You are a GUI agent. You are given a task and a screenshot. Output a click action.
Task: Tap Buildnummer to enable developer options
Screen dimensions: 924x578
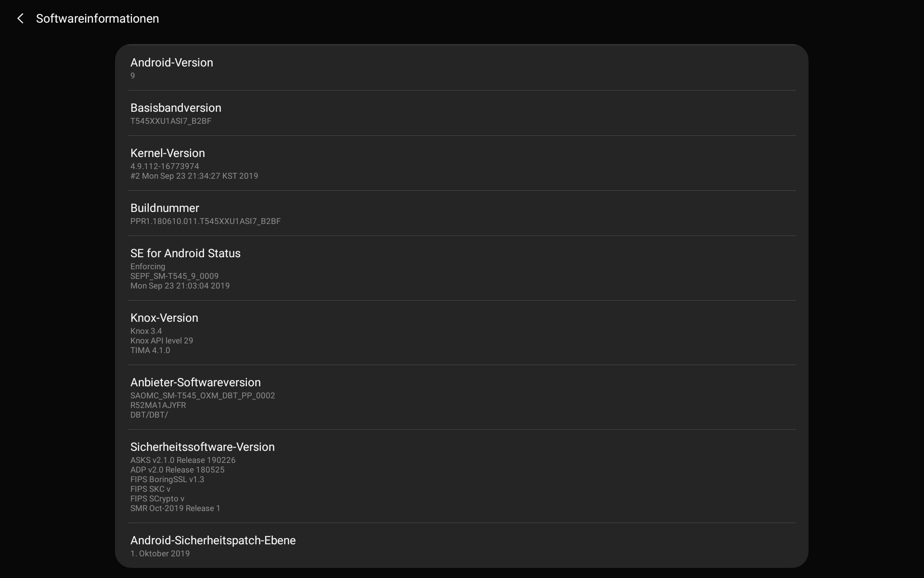[x=462, y=213]
